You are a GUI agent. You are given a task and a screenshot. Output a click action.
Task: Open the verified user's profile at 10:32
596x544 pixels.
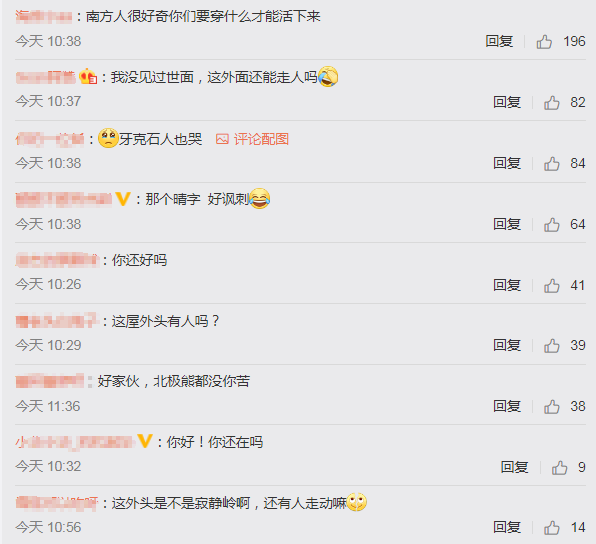(x=75, y=442)
